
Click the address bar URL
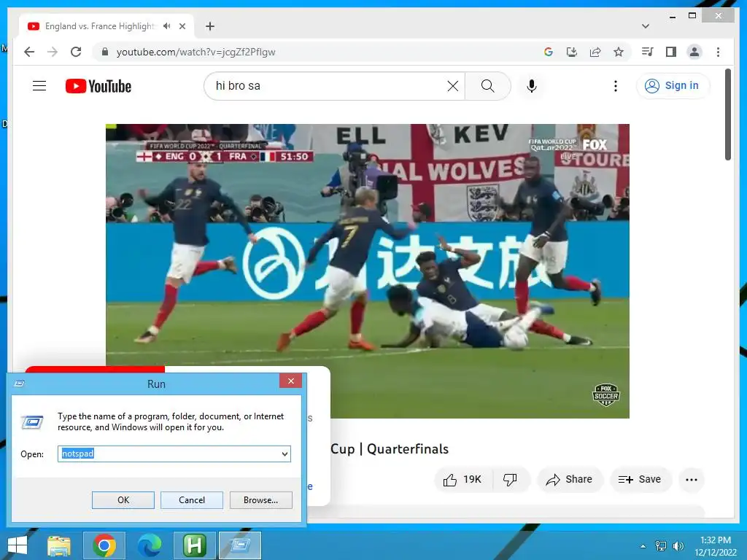coord(196,52)
